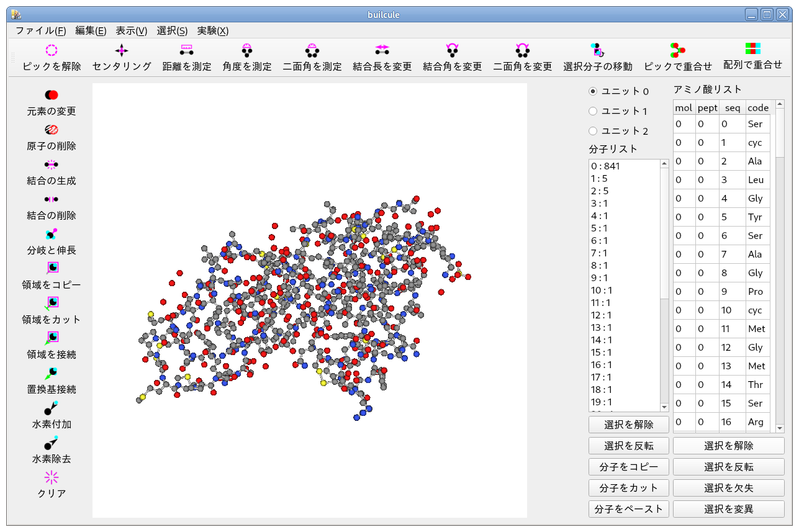
Task: Select the ユニット 0 radio button
Action: [x=593, y=91]
